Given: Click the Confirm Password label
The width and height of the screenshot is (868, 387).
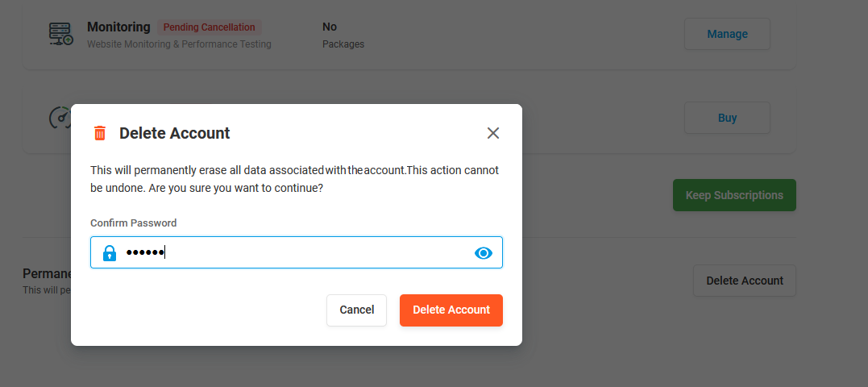Looking at the screenshot, I should coord(133,223).
